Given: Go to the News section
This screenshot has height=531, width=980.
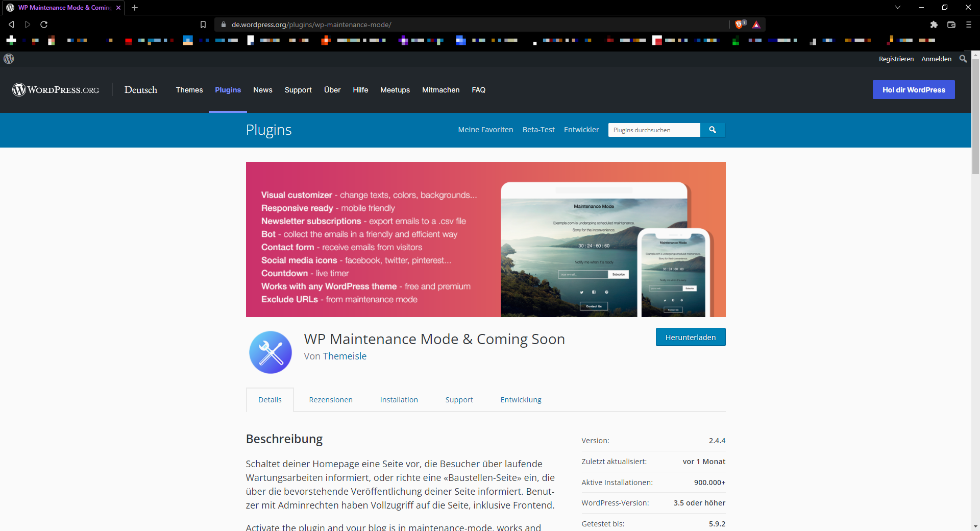Looking at the screenshot, I should [263, 90].
